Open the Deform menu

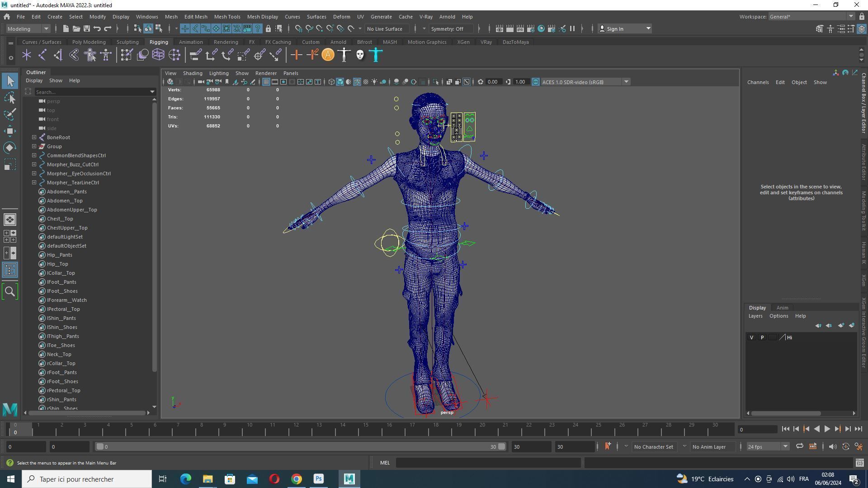(341, 17)
